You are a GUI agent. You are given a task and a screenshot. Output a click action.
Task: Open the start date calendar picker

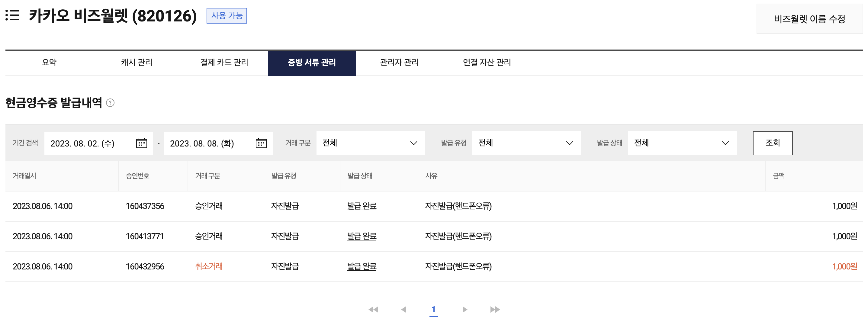coord(141,143)
